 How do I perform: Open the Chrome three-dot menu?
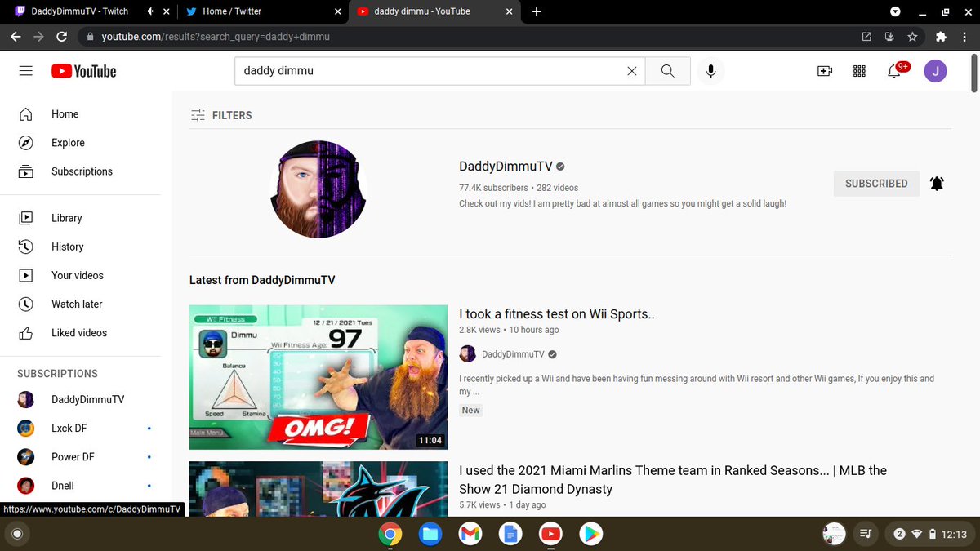click(964, 37)
